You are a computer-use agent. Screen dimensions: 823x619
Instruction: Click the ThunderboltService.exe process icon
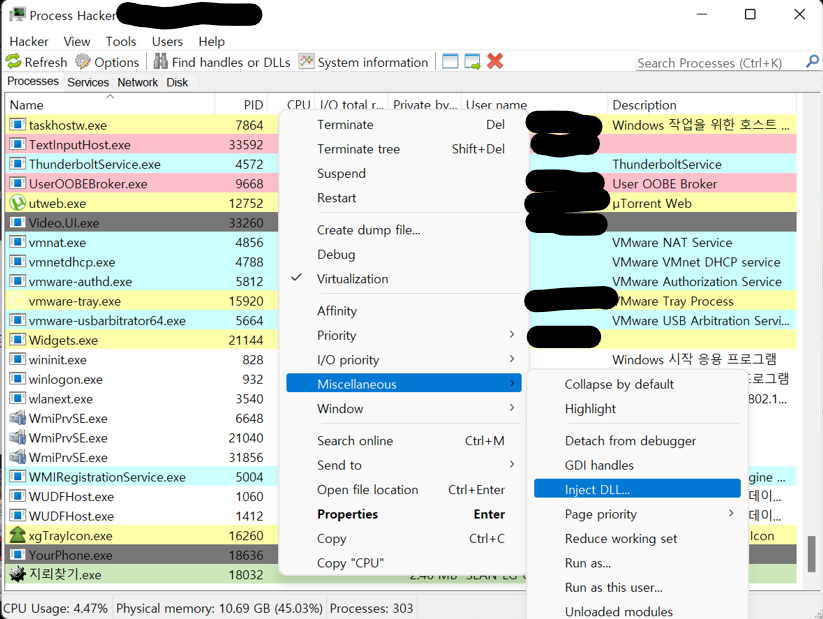coord(17,164)
